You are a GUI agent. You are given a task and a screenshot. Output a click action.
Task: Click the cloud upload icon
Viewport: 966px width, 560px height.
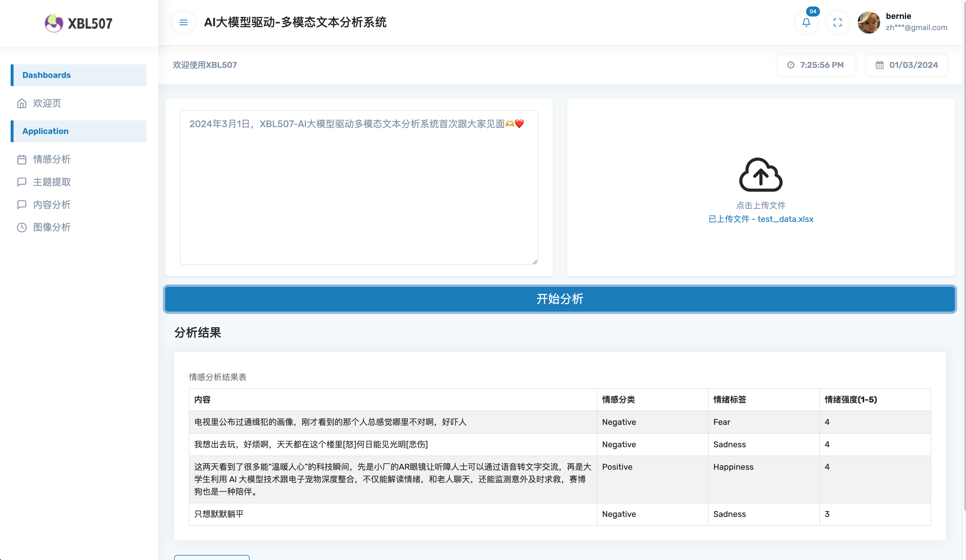[761, 175]
